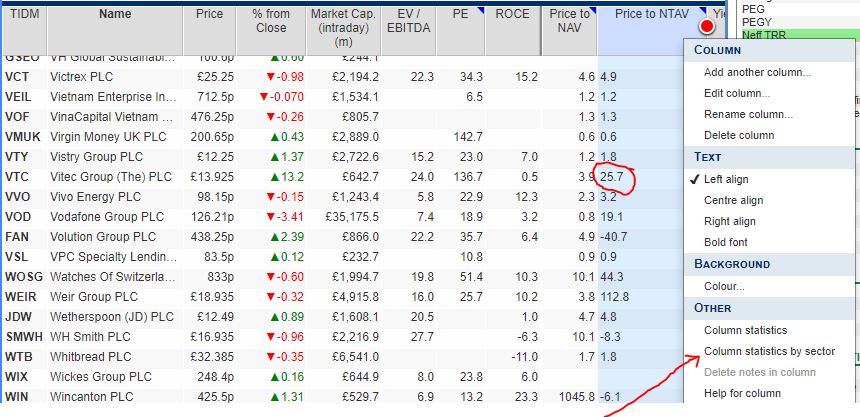
Task: Select PEGY in the side list
Action: [756, 22]
